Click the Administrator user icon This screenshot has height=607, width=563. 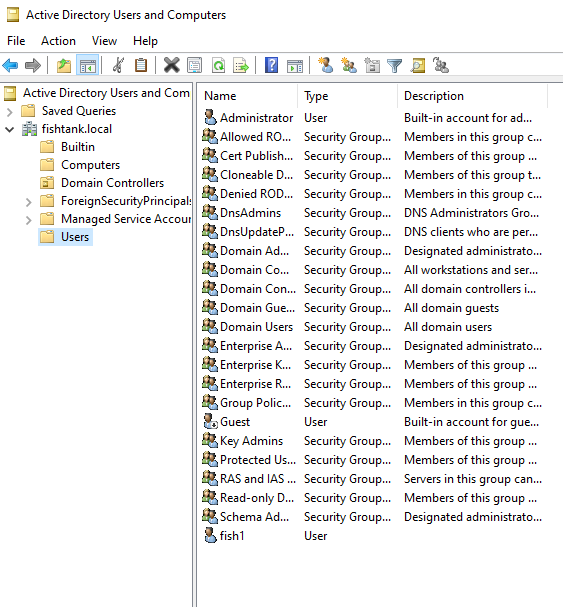pos(210,117)
